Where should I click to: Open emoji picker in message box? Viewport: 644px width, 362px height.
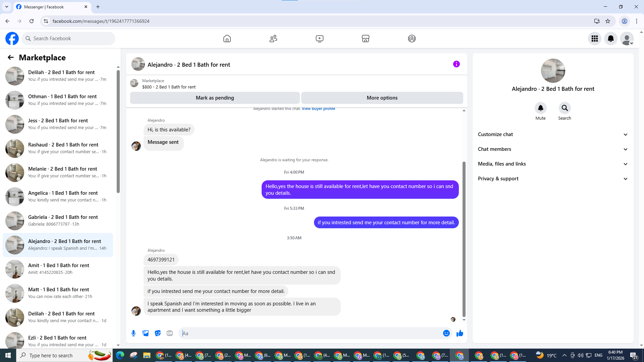[446, 333]
